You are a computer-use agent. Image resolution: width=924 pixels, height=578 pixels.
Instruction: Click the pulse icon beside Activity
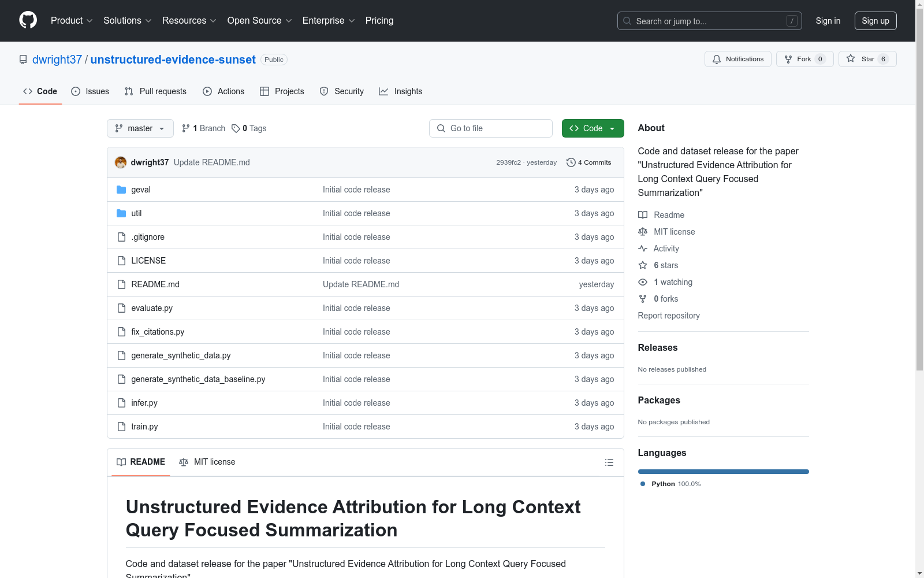[643, 249]
